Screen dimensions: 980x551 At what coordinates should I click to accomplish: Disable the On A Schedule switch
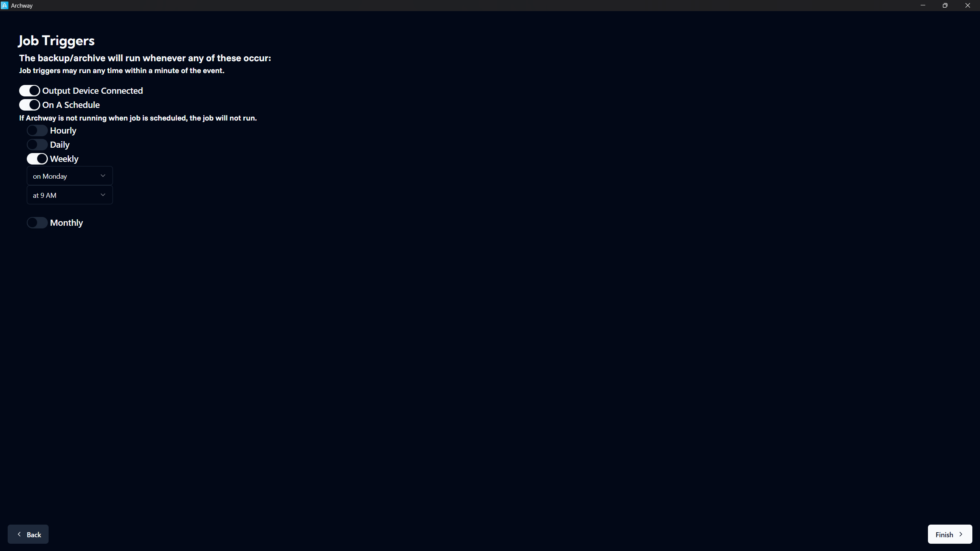[29, 105]
